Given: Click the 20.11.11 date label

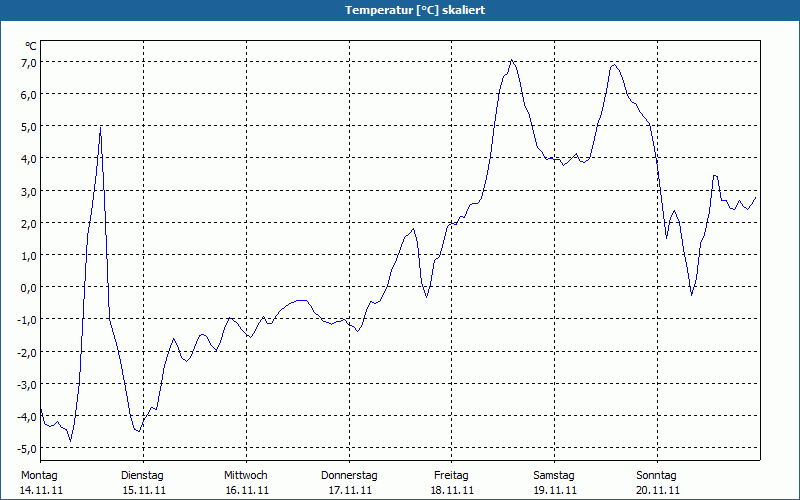Looking at the screenshot, I should 658,490.
